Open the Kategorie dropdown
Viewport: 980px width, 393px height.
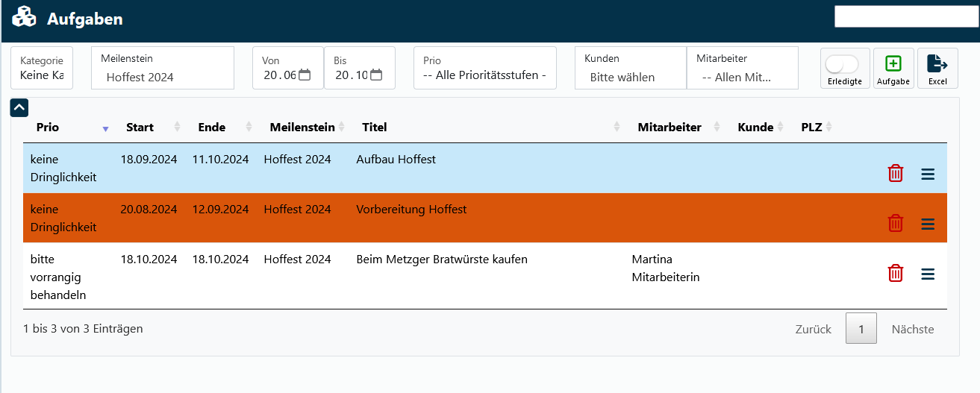tap(42, 68)
